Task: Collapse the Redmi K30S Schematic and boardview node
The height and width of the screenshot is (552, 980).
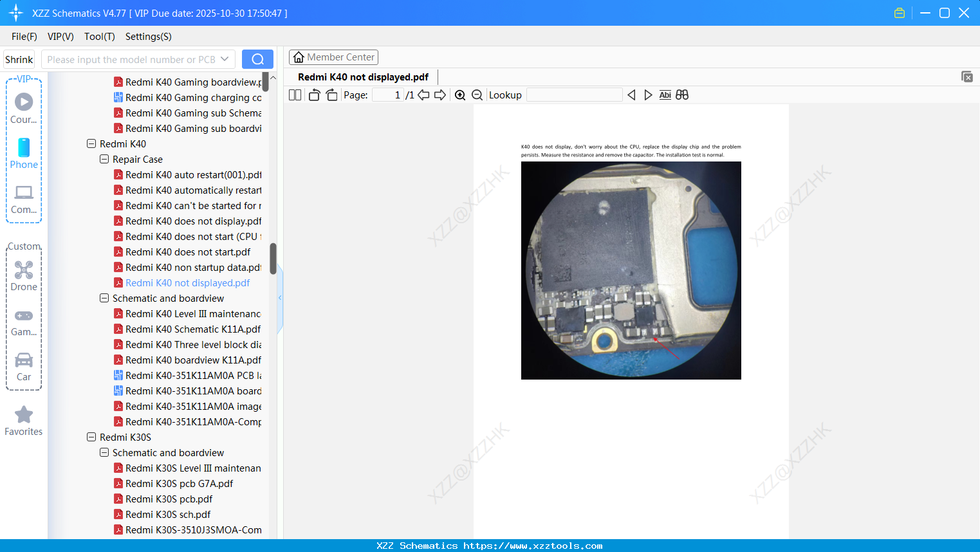Action: 104,452
